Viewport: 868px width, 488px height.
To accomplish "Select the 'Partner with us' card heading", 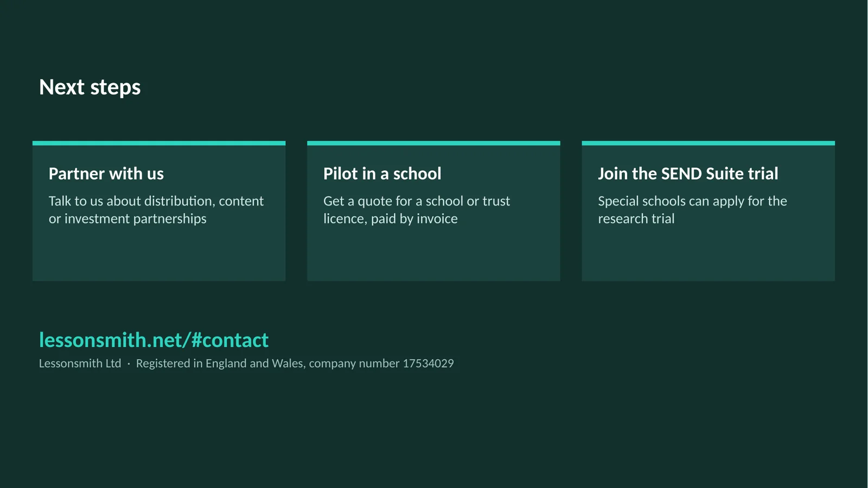I will pos(106,174).
